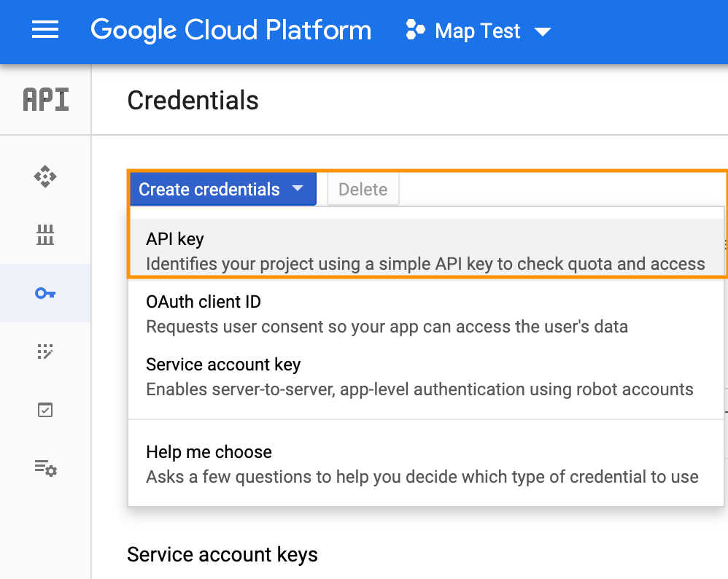Open the hamburger navigation menu
This screenshot has height=579, width=728.
click(45, 30)
